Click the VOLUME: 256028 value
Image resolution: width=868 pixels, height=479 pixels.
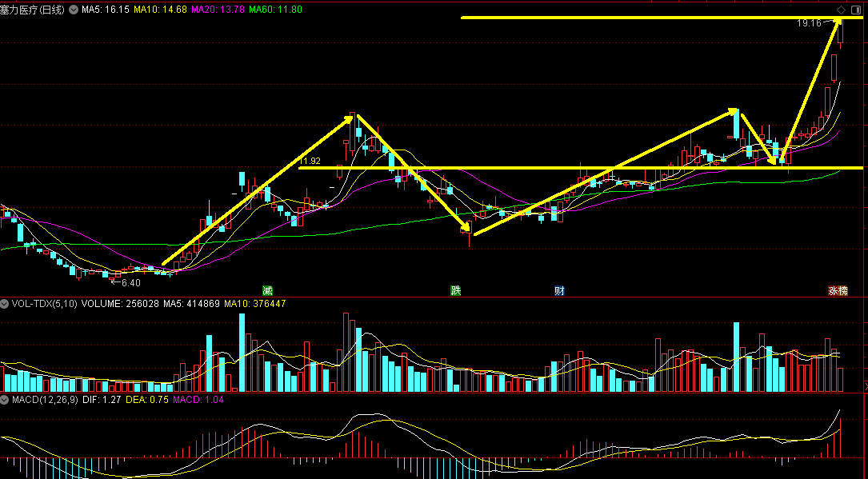click(120, 304)
